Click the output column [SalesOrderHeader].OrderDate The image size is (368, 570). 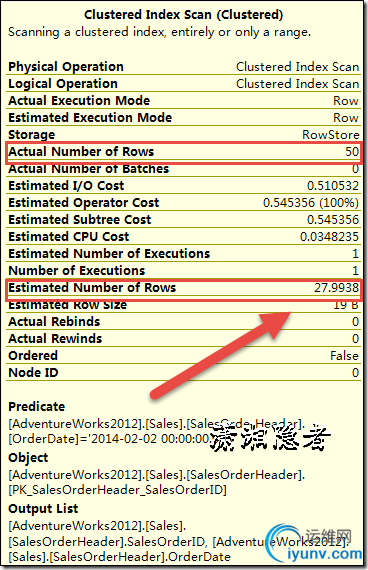pos(140,557)
